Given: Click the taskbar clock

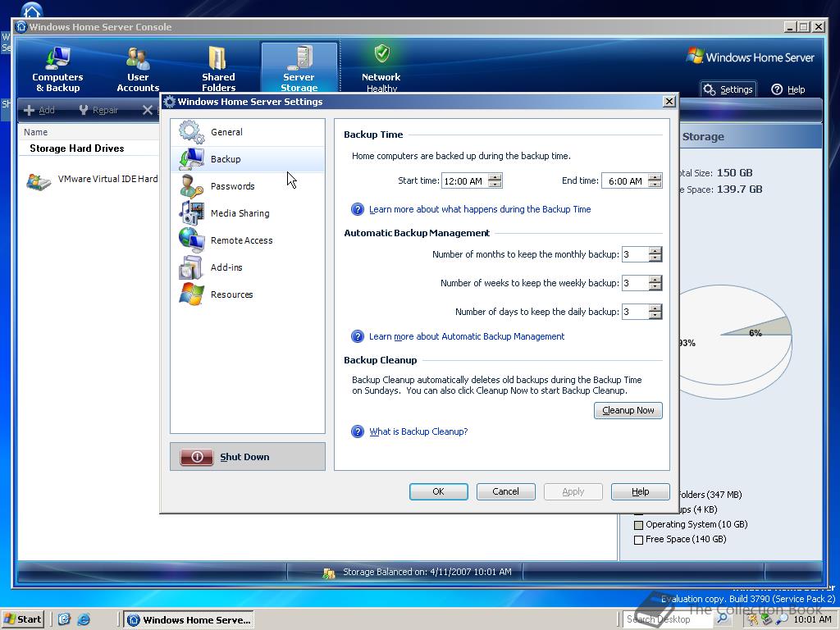Looking at the screenshot, I should tap(813, 619).
